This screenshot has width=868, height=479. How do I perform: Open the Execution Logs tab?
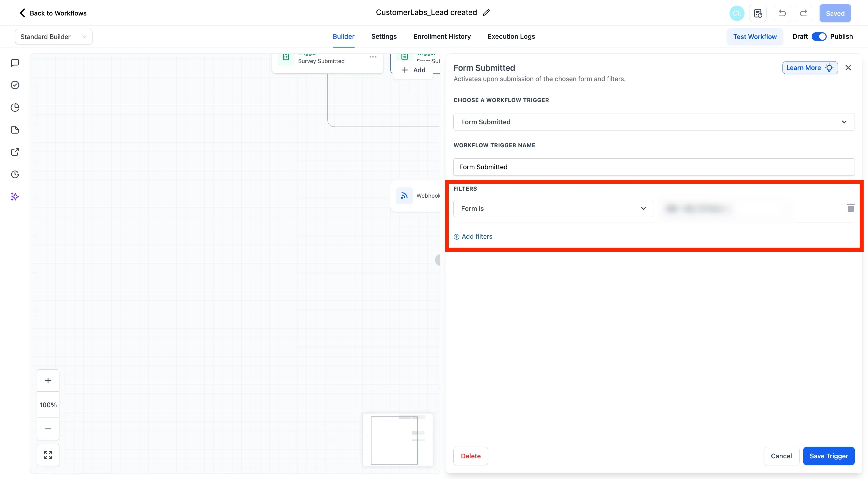point(511,36)
